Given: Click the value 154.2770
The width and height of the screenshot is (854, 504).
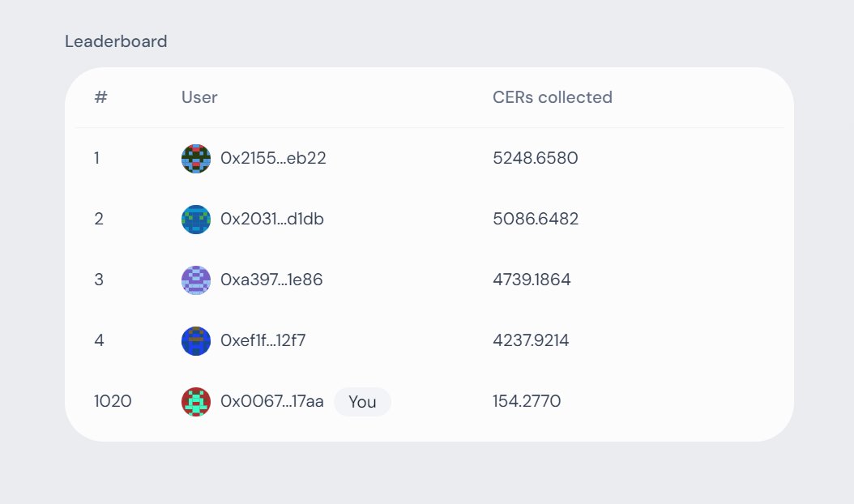Looking at the screenshot, I should (527, 401).
